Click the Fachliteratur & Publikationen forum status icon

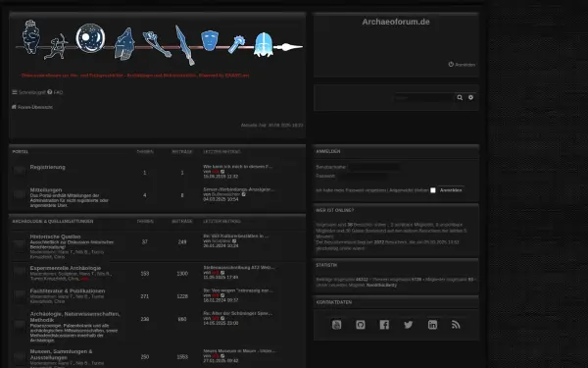[x=20, y=295]
